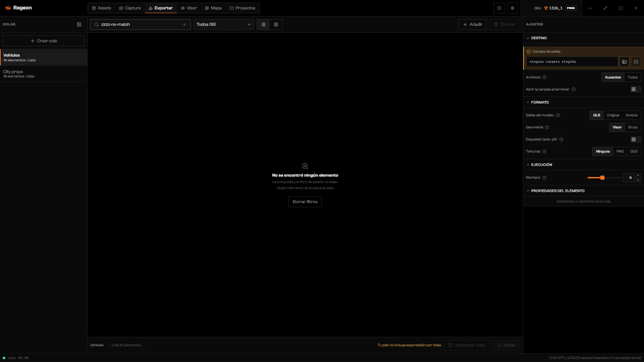Show help for Salida del modelo
Screen dimensions: 644x362
(558, 115)
